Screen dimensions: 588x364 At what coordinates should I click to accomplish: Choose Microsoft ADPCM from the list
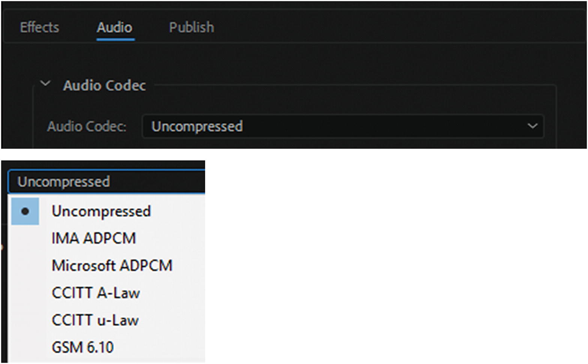(112, 266)
